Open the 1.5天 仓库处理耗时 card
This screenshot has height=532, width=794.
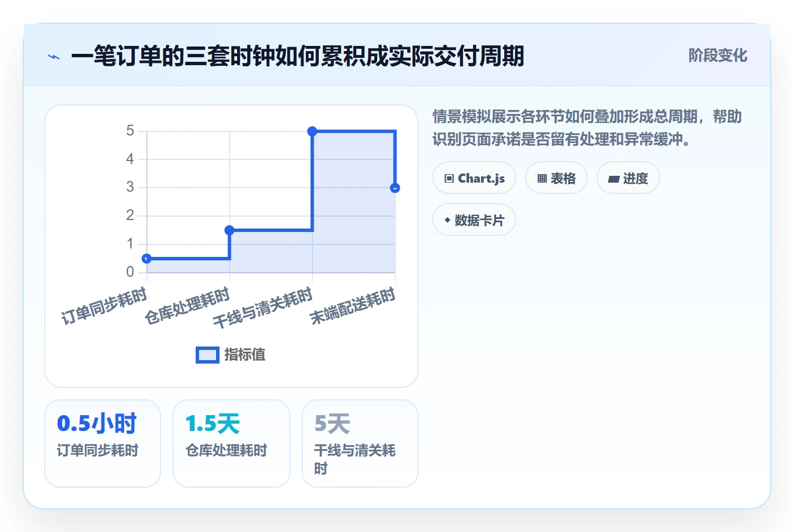click(x=231, y=444)
